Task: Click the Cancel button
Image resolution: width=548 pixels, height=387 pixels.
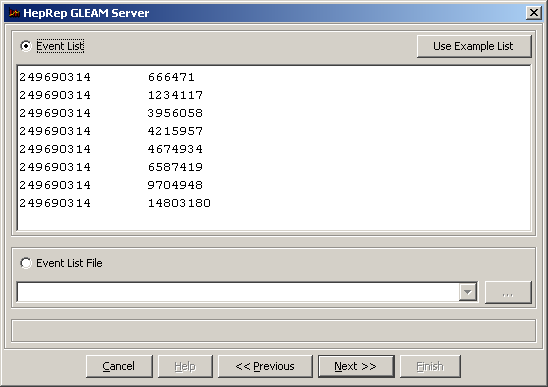Action: pyautogui.click(x=119, y=366)
